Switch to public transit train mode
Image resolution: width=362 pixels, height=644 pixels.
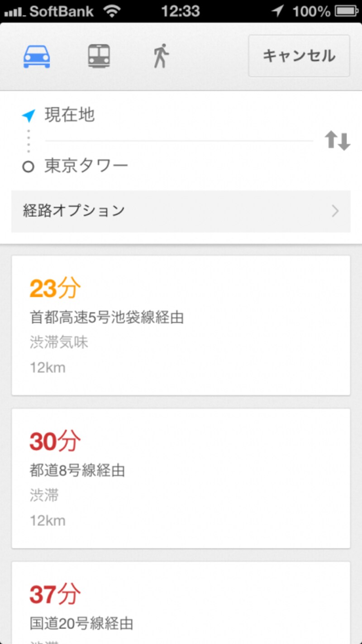coord(99,57)
